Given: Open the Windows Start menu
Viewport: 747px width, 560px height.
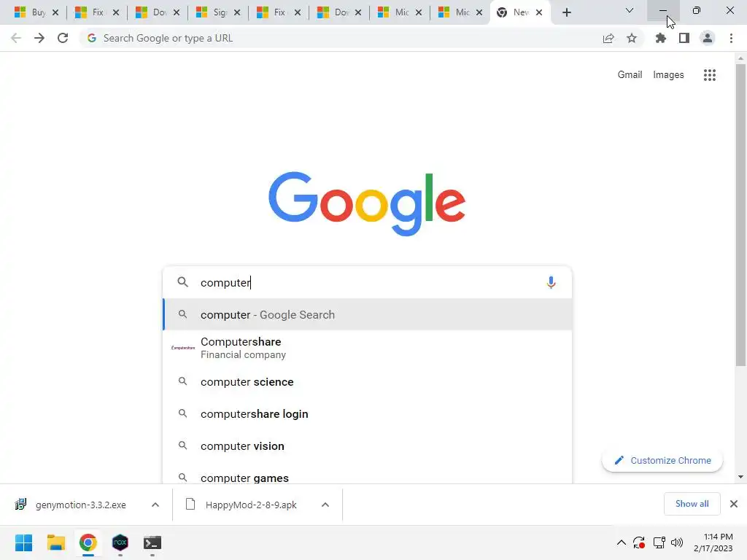Looking at the screenshot, I should point(23,542).
